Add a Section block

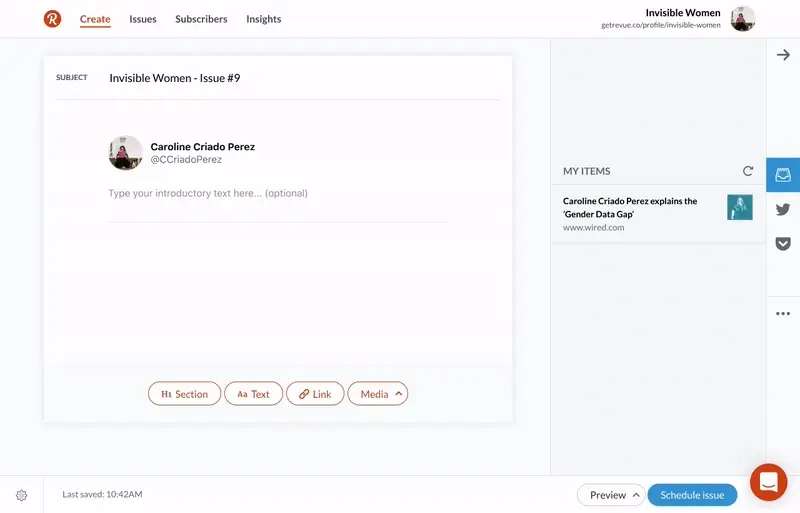coord(185,394)
